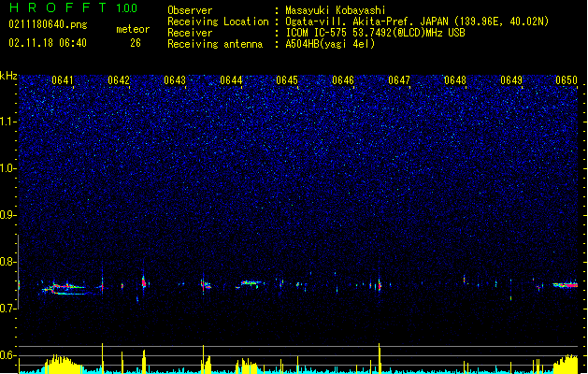The height and width of the screenshot is (374, 588).
Task: Click the kHz axis unit label
Action: point(8,76)
